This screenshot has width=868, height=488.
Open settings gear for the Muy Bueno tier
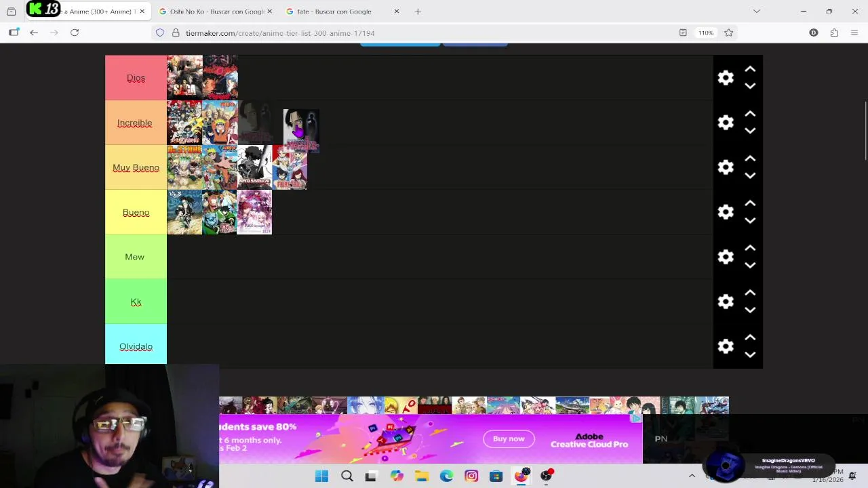726,167
